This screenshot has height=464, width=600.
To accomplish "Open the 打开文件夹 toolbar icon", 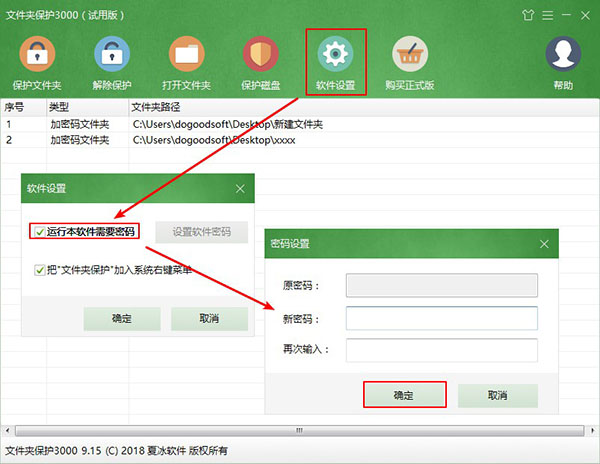I will (x=187, y=54).
